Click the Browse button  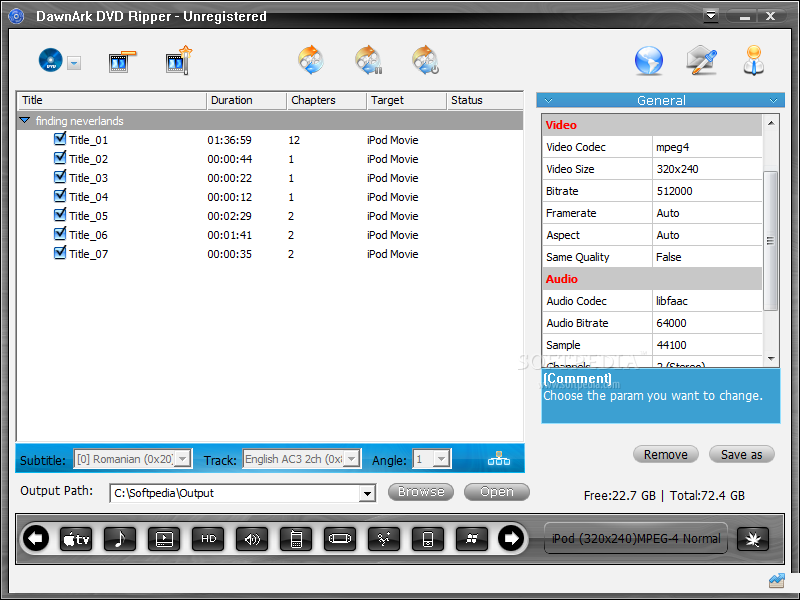click(x=421, y=492)
